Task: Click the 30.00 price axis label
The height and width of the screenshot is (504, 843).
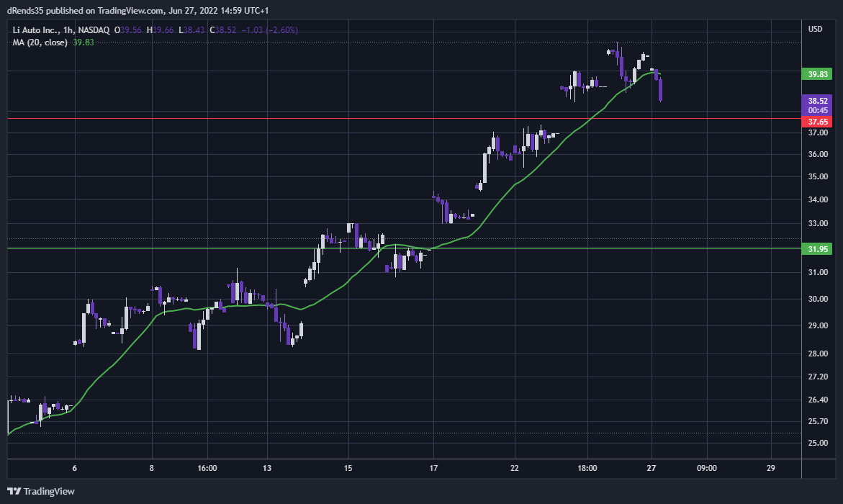Action: (818, 299)
